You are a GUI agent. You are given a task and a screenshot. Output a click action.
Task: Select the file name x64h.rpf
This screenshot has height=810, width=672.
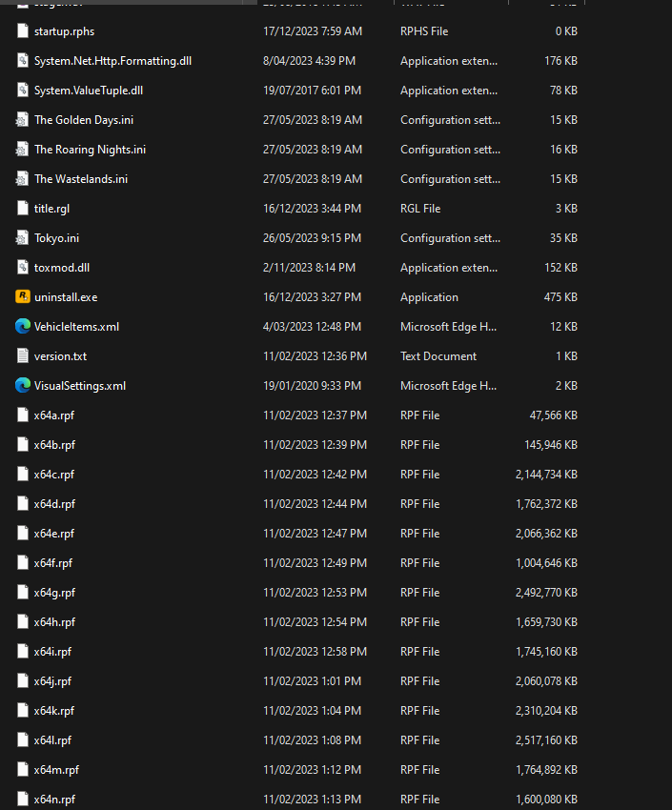click(54, 622)
